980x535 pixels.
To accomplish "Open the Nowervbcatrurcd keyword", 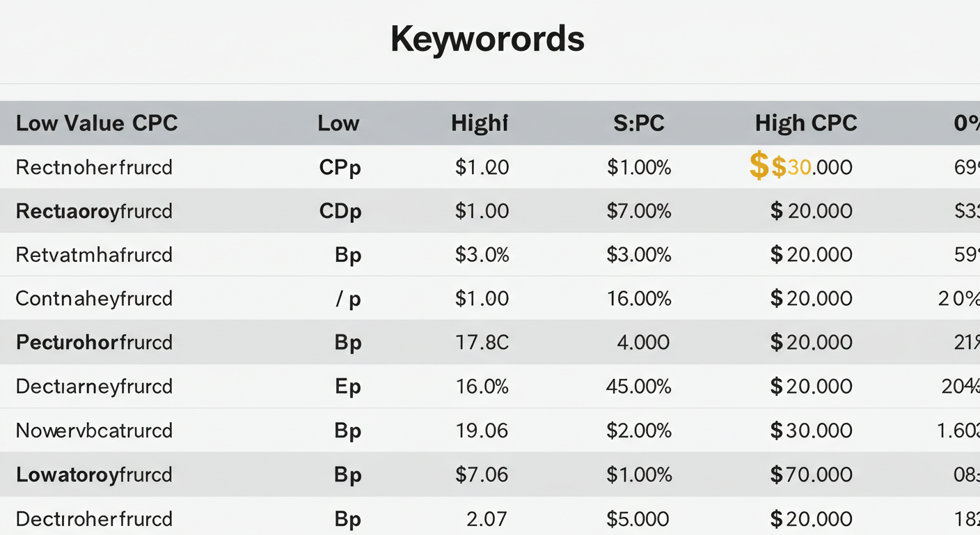I will pyautogui.click(x=94, y=431).
